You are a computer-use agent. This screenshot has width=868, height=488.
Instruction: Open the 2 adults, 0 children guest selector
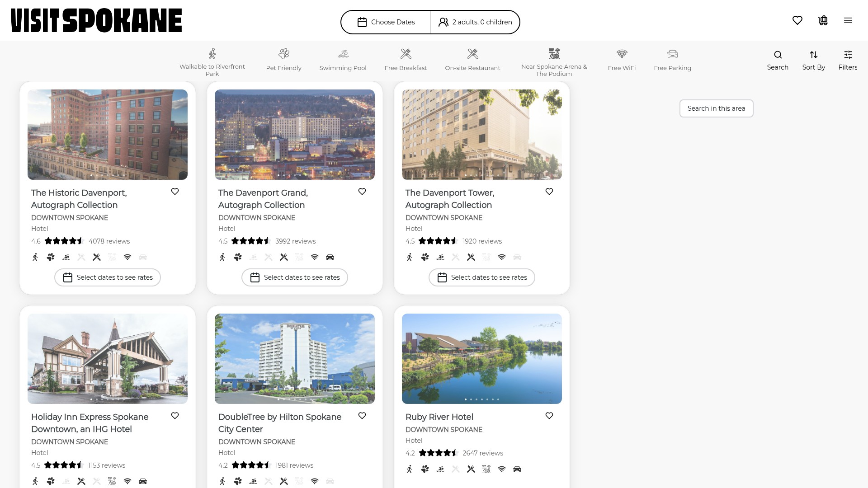[x=475, y=22]
